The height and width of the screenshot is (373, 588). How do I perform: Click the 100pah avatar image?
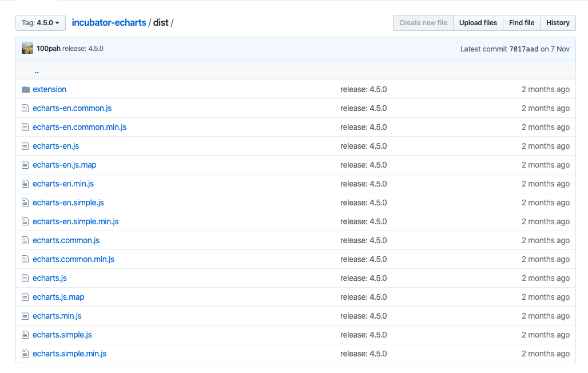27,49
